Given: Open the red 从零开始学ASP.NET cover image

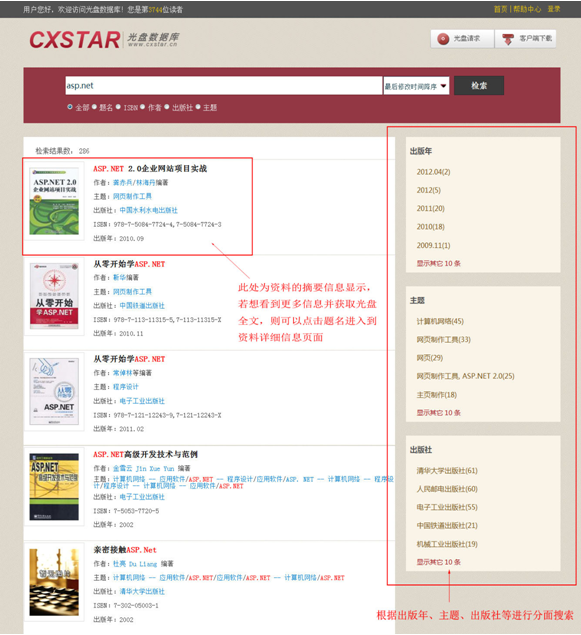Looking at the screenshot, I should tap(54, 296).
